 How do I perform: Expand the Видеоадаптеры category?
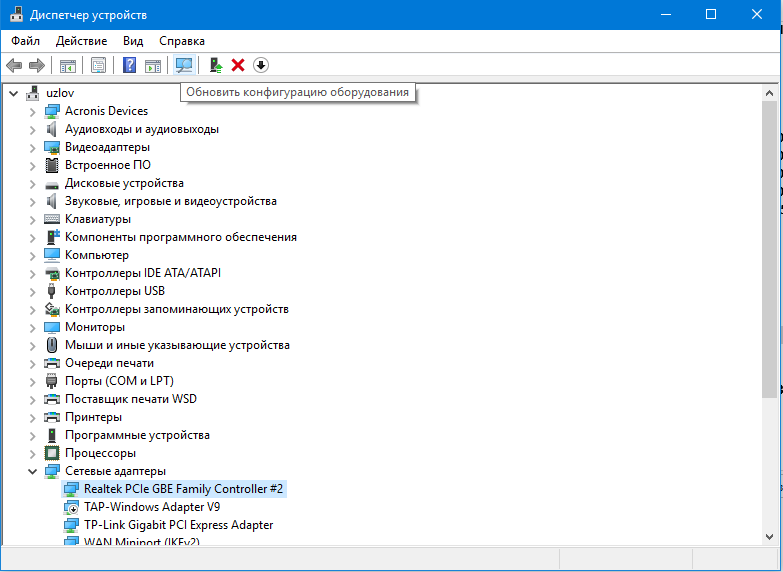(x=33, y=147)
